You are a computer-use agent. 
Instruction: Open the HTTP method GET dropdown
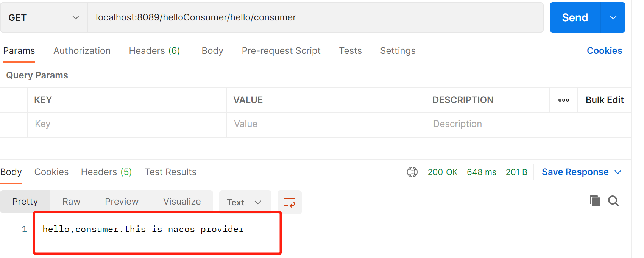44,17
